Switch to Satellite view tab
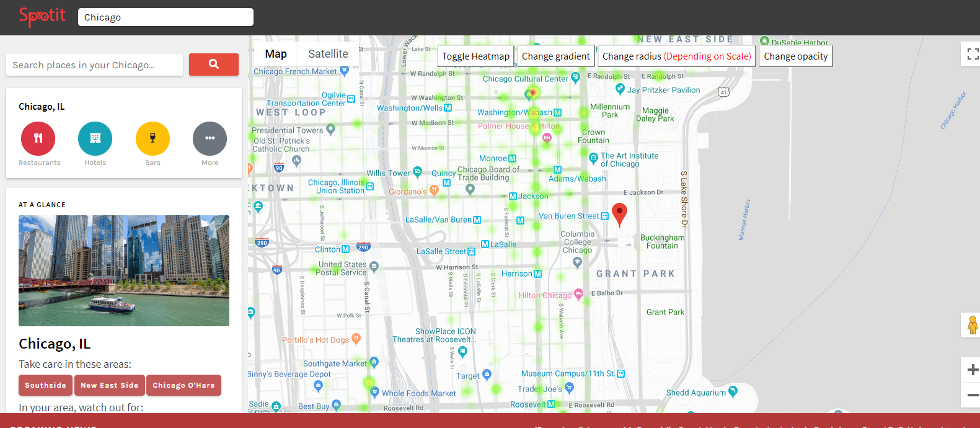 click(328, 54)
